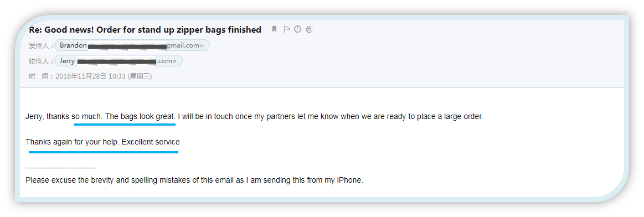Bookmark this email with the bookmark icon

tap(274, 29)
